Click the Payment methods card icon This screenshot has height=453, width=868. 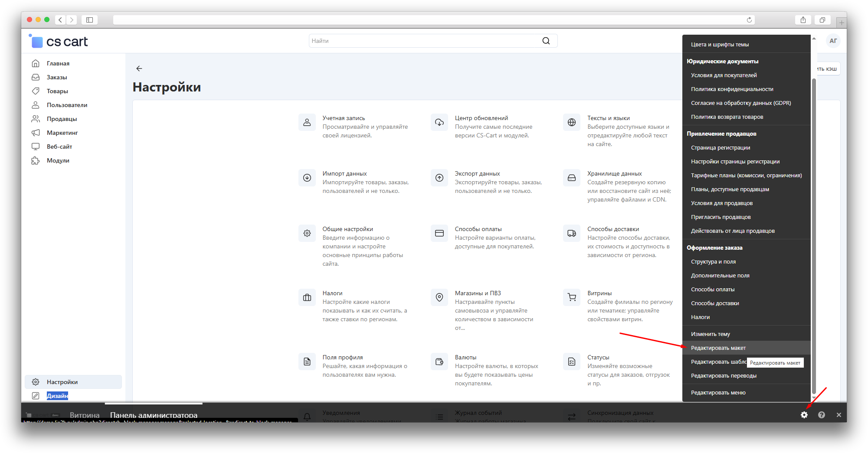pos(439,233)
